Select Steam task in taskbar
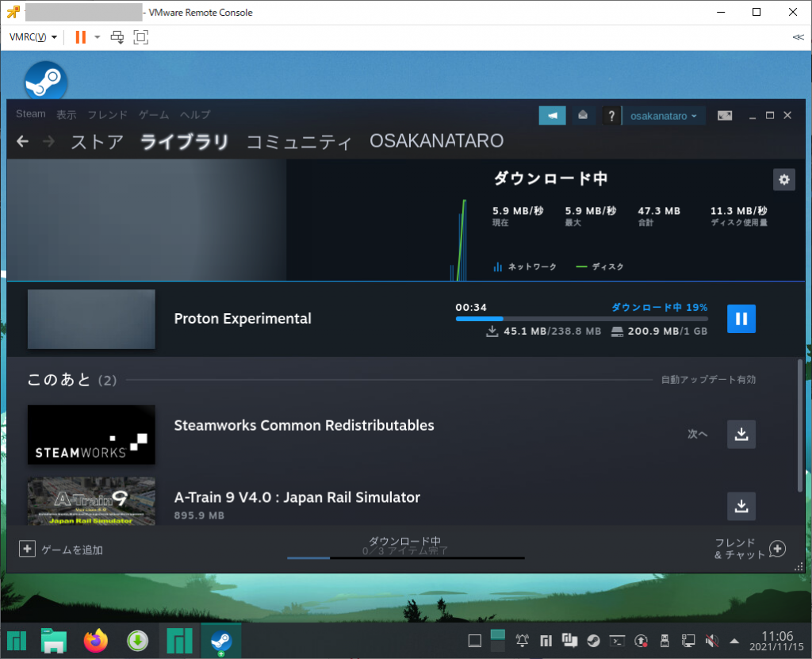 pyautogui.click(x=221, y=641)
